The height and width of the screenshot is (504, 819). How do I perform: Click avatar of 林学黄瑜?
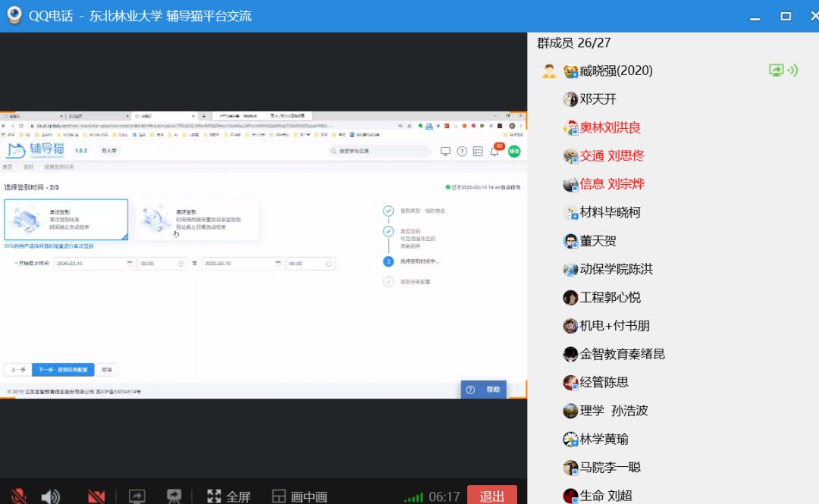(x=570, y=440)
